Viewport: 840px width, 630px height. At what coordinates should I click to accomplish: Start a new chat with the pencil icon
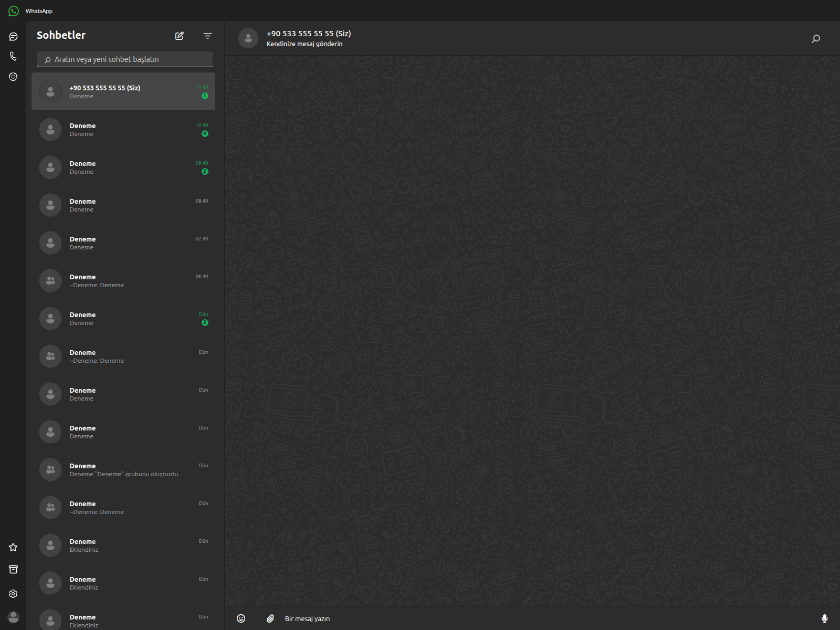(x=179, y=36)
